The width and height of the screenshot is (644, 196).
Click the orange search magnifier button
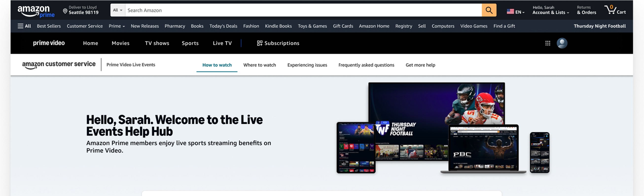click(x=489, y=10)
